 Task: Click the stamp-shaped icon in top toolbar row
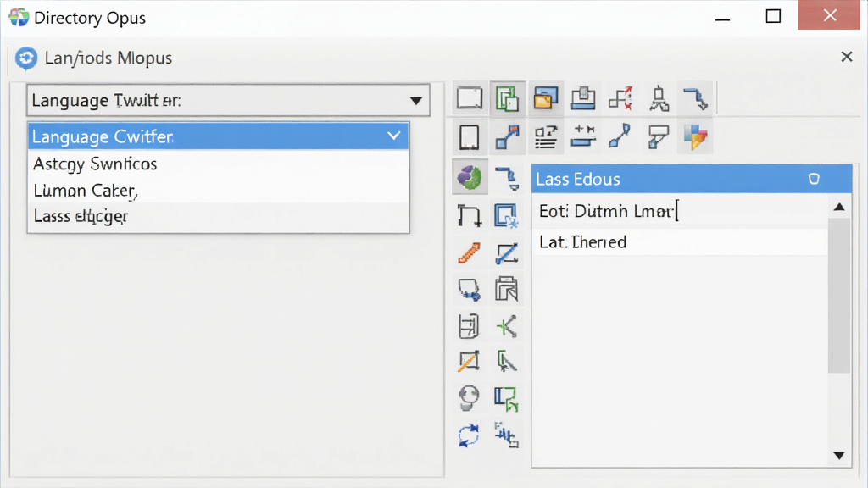659,98
